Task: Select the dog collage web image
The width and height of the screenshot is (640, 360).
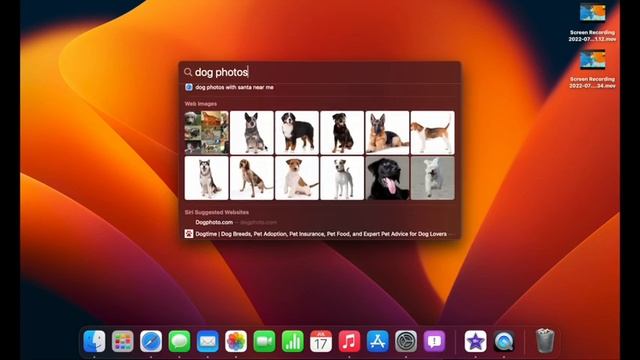Action: tap(207, 133)
